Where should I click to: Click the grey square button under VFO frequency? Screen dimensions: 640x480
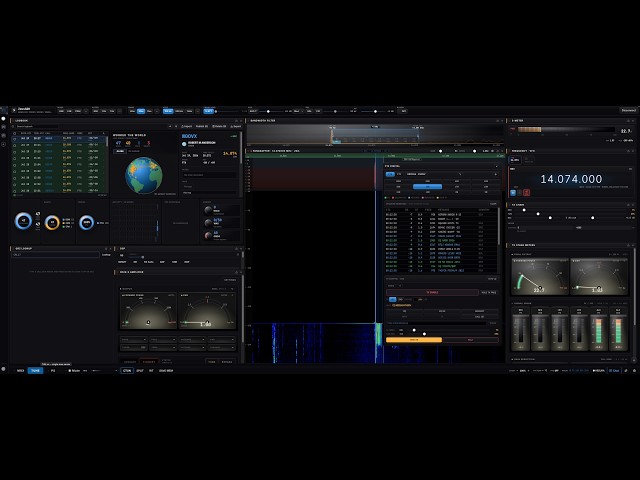(520, 192)
